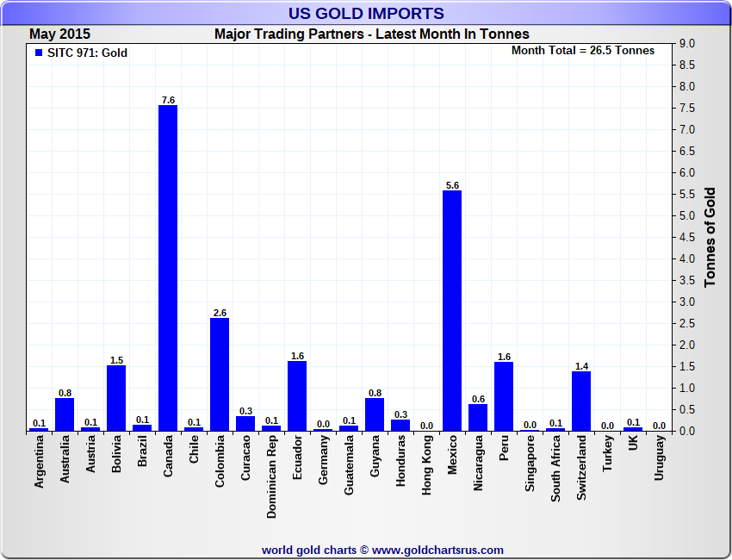Select the Switzerland bar
Viewport: 732px width, 560px height.
581,401
